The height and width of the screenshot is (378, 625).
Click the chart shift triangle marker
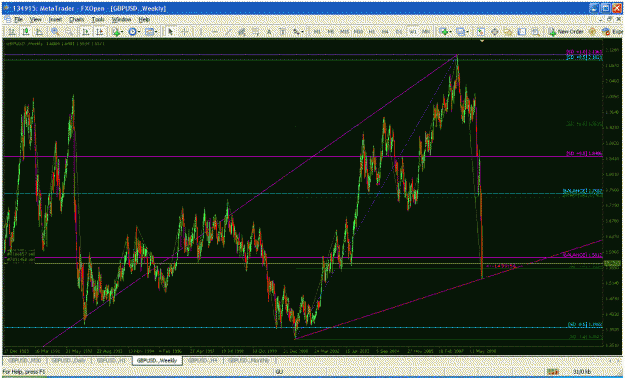(x=482, y=41)
